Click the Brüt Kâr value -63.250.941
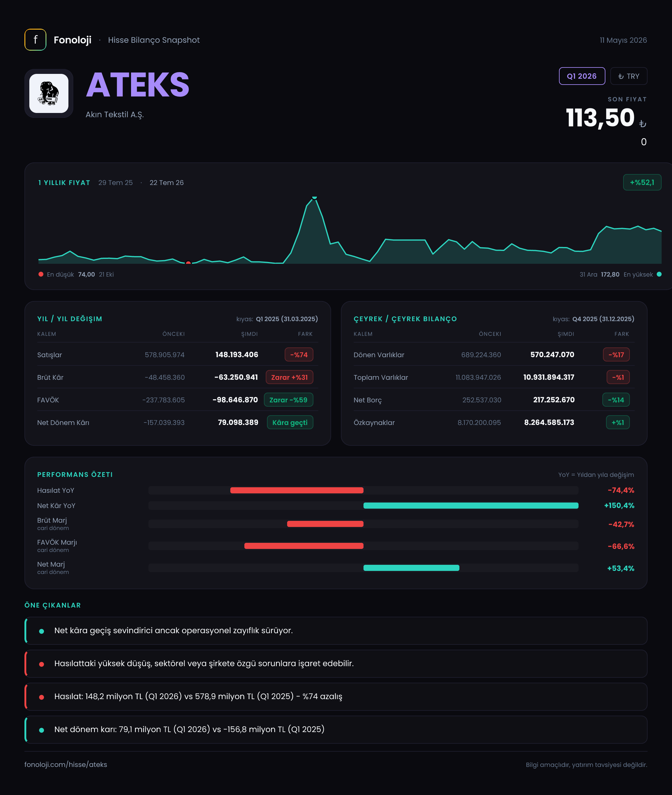Screen dimensions: 672x795 point(236,377)
